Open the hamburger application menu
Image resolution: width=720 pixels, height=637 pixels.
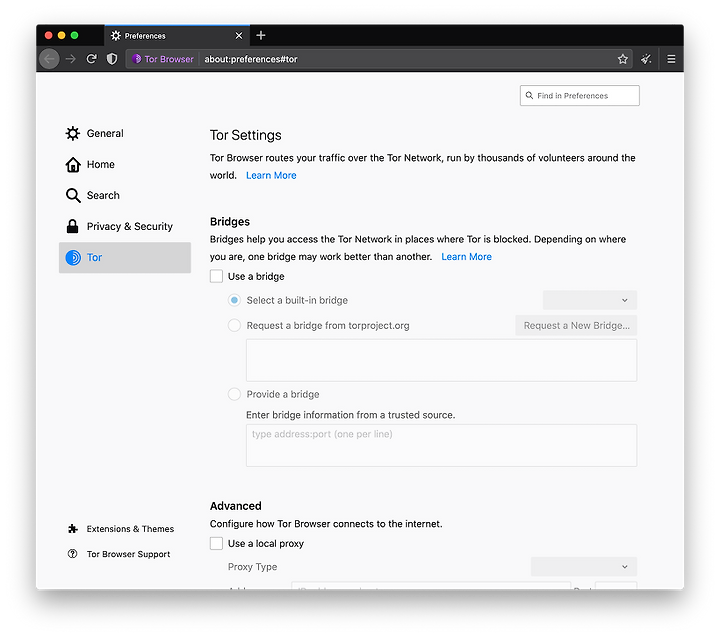(x=671, y=59)
